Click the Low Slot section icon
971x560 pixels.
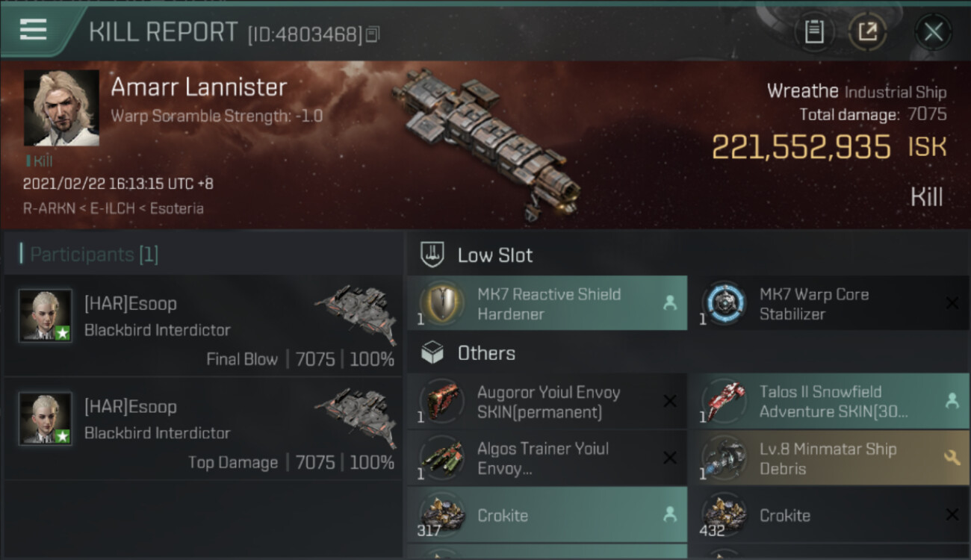pyautogui.click(x=432, y=255)
